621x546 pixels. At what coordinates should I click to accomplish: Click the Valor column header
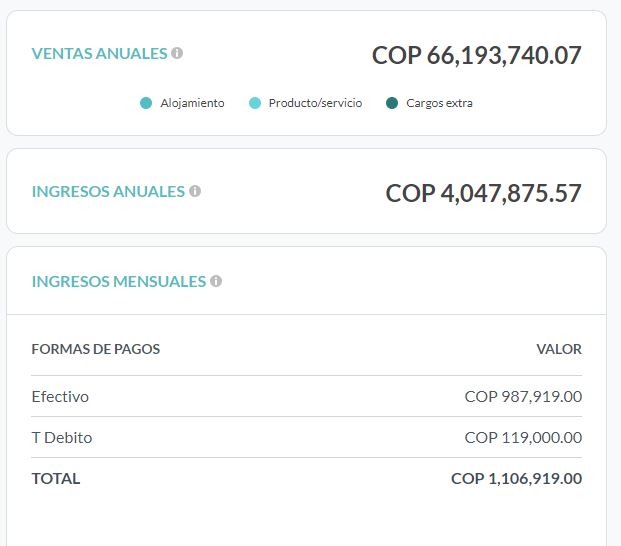[x=559, y=349]
